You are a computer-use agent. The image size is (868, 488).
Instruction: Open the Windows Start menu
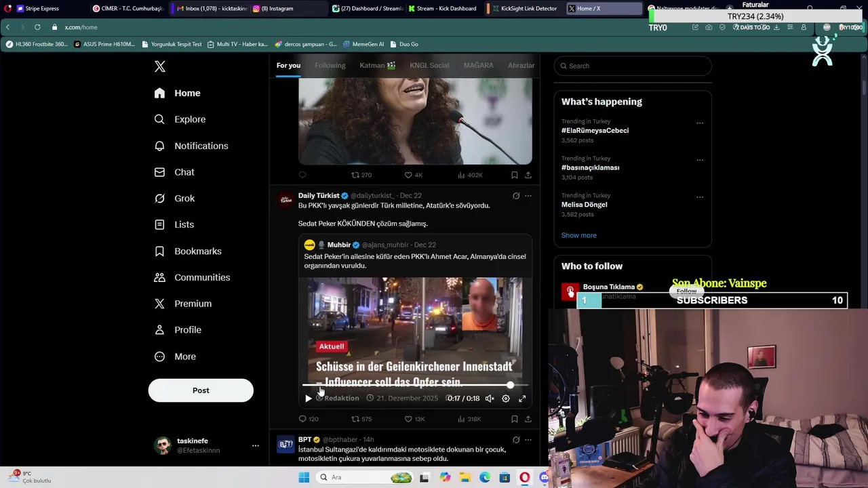(x=304, y=477)
